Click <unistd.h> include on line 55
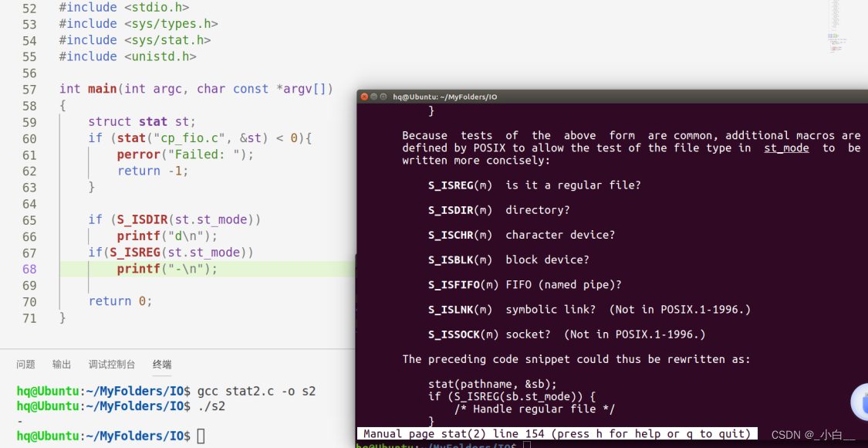 click(x=160, y=56)
